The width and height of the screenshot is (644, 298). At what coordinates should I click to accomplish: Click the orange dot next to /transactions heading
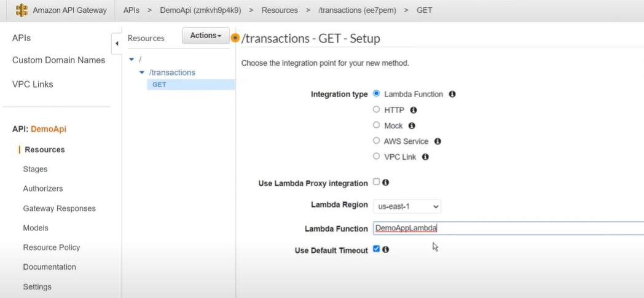click(x=235, y=38)
